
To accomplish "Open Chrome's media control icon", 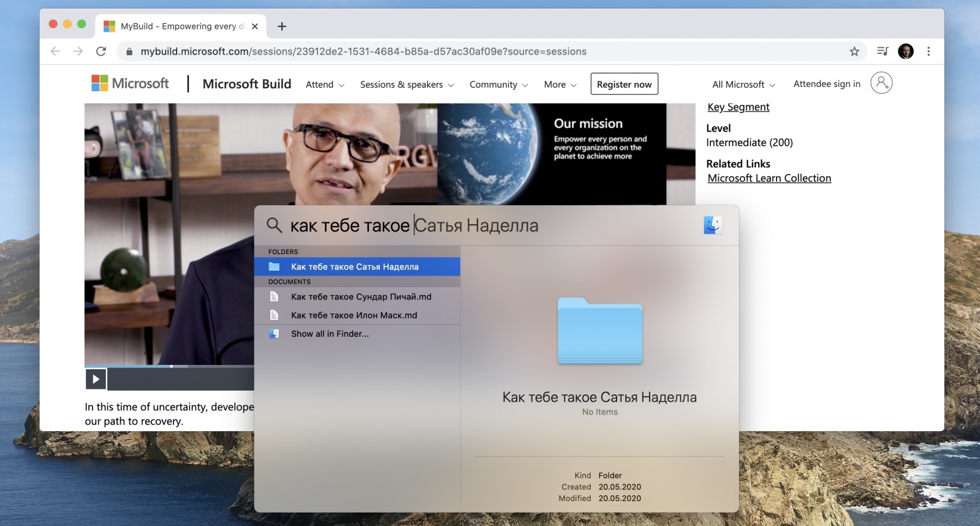I will 883,51.
